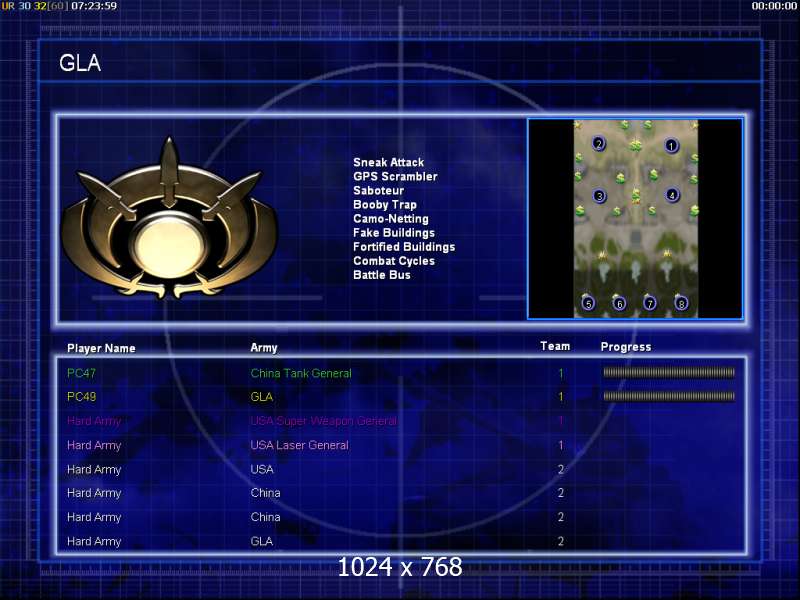Screen dimensions: 800x600
Task: Click the China Tank General army entry
Action: [x=301, y=373]
